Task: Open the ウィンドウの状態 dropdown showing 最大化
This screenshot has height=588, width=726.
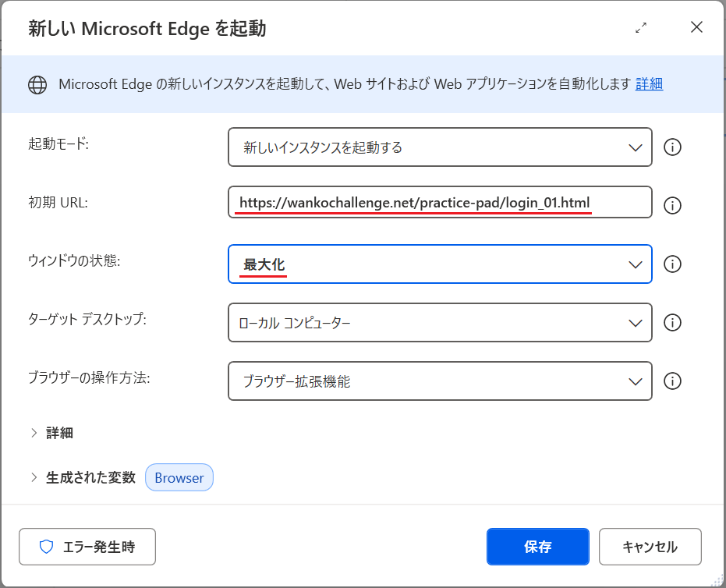Action: [440, 264]
